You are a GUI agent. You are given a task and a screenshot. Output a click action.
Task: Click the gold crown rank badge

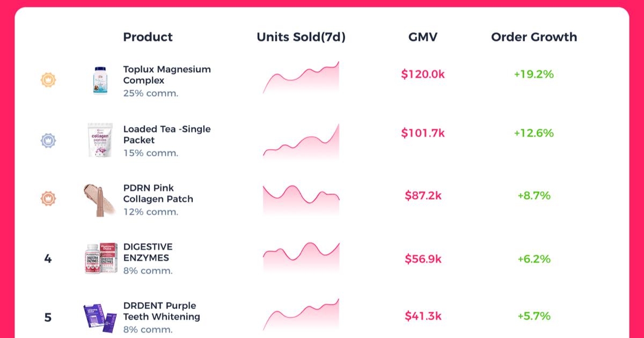(x=48, y=80)
